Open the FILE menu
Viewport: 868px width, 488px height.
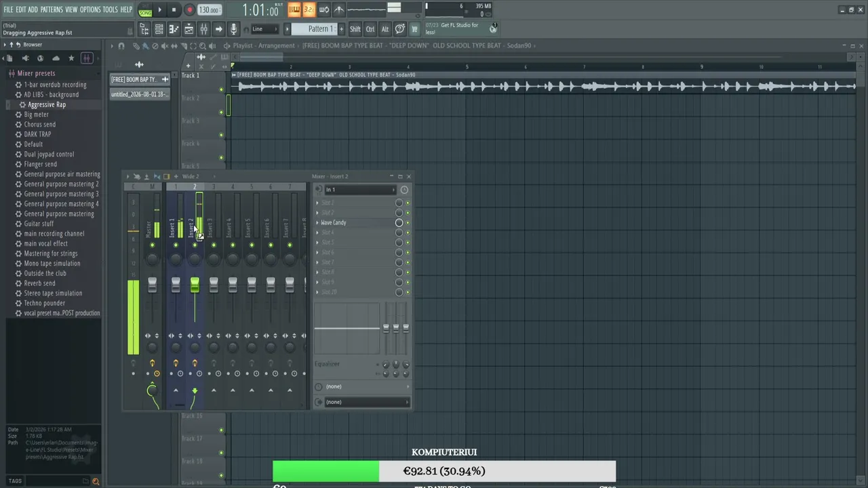click(x=8, y=9)
